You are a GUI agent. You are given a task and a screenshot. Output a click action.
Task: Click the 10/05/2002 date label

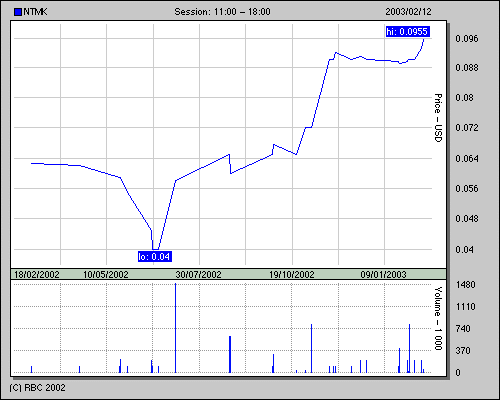point(106,275)
